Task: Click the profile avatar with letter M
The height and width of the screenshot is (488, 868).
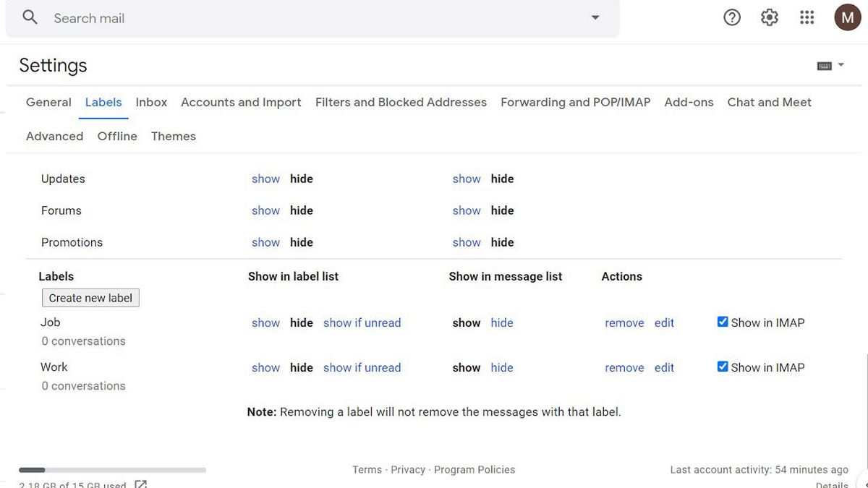Action: tap(847, 17)
